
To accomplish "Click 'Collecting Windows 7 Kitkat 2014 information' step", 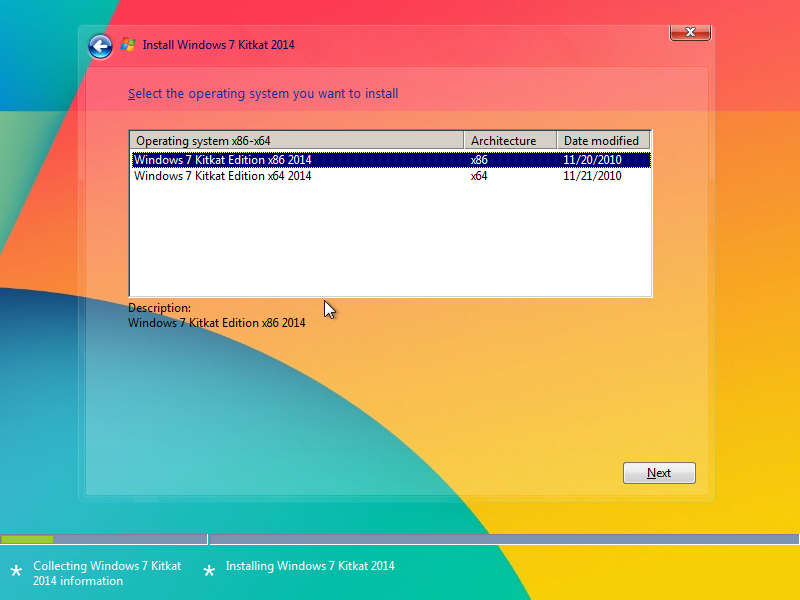I will pos(107,573).
